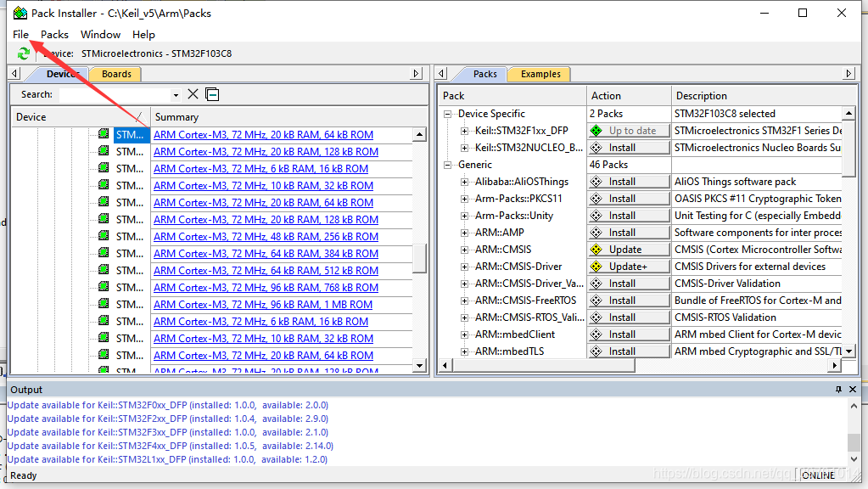Expand Keil::STM32NUCLEO_B pack
868x489 pixels.
pos(464,148)
